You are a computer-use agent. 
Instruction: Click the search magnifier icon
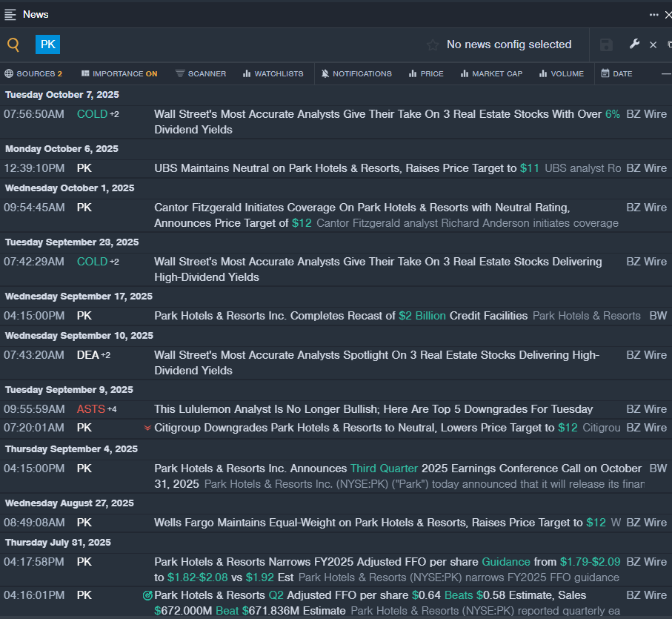[x=13, y=44]
